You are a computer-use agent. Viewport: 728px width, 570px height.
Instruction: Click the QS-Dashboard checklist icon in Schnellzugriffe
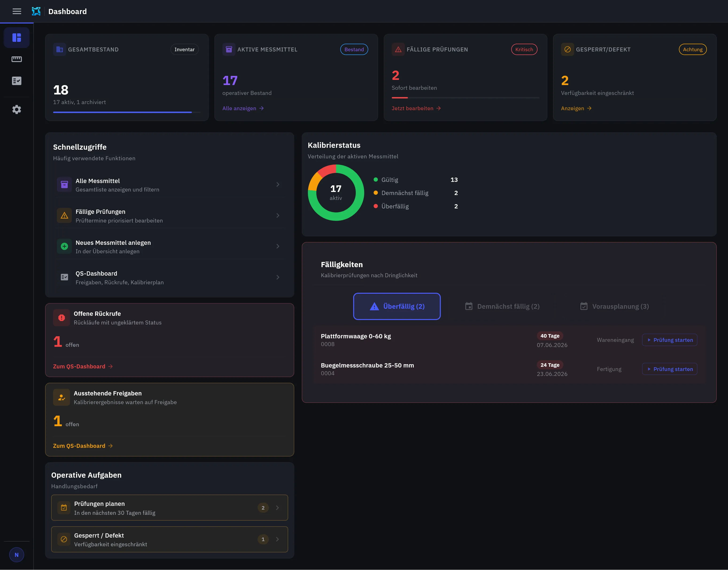64,277
